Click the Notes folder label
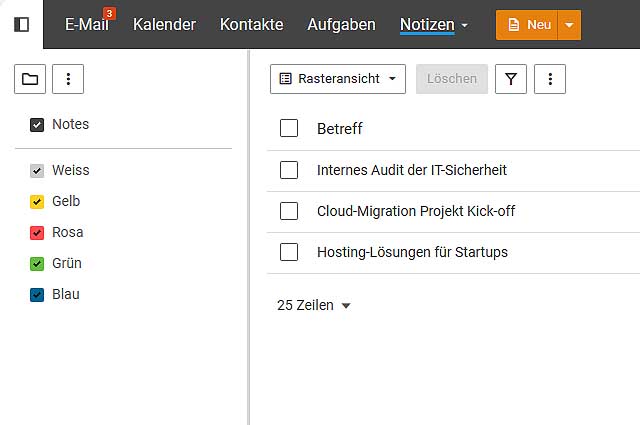 (x=71, y=124)
